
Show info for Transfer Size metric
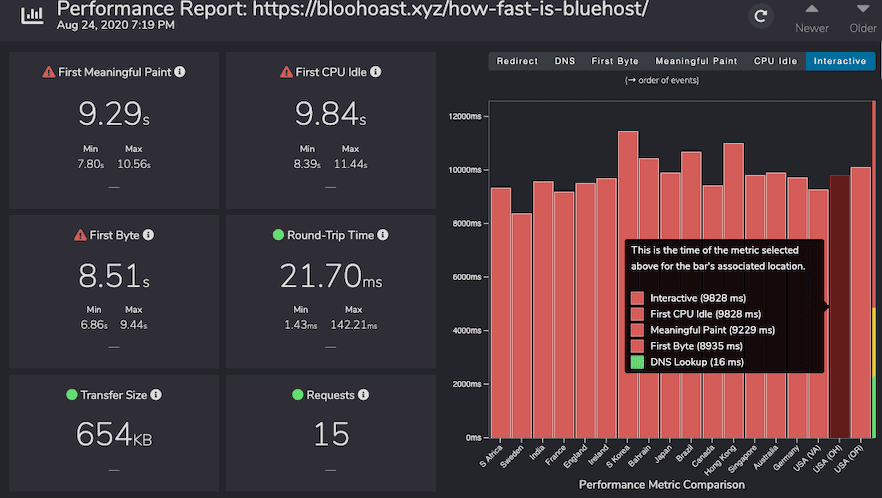157,395
